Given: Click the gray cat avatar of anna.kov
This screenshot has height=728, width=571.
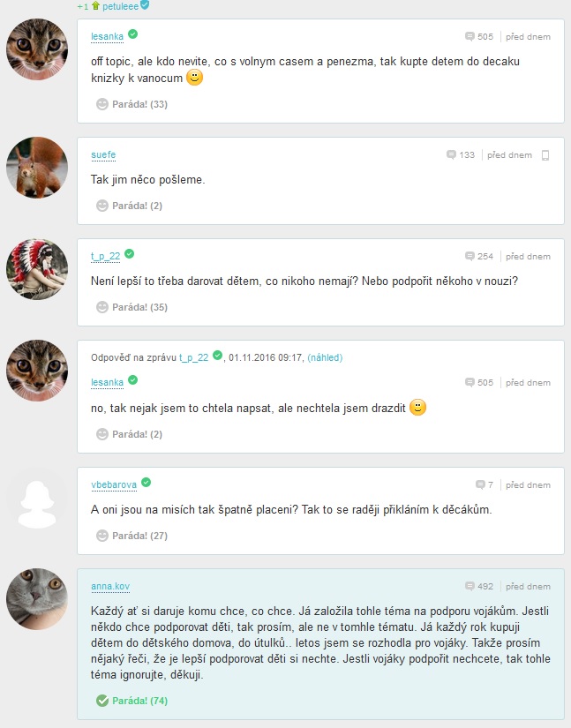Looking at the screenshot, I should click(x=37, y=599).
